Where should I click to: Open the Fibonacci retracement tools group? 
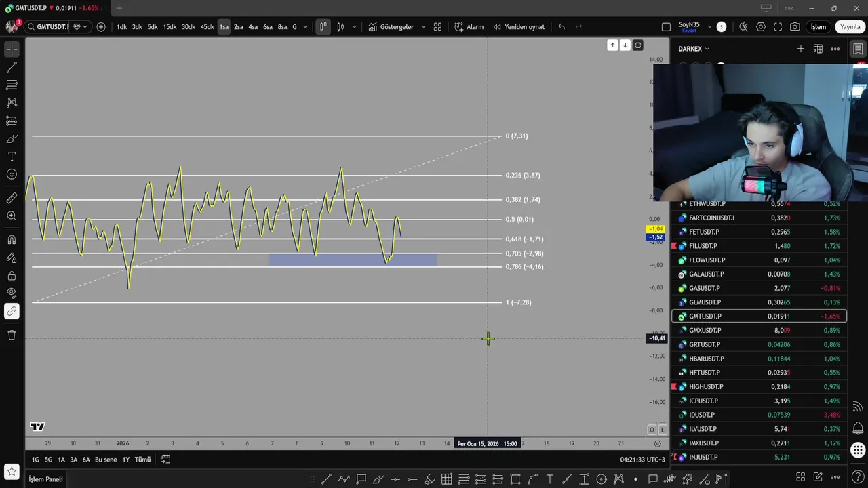12,85
